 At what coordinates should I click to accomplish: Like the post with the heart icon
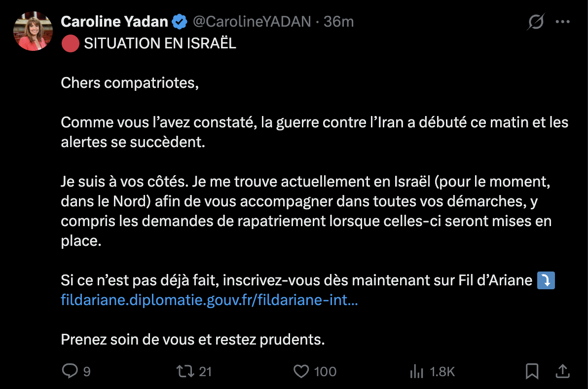[x=301, y=371]
